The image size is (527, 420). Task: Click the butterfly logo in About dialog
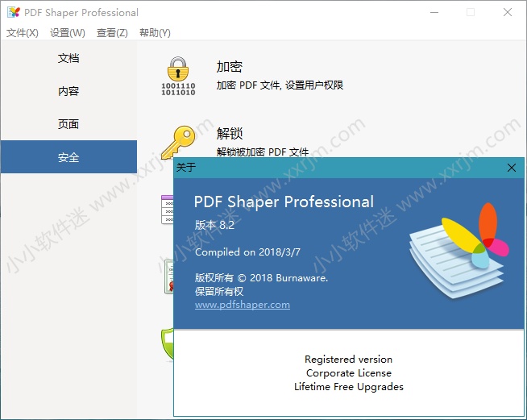point(459,250)
